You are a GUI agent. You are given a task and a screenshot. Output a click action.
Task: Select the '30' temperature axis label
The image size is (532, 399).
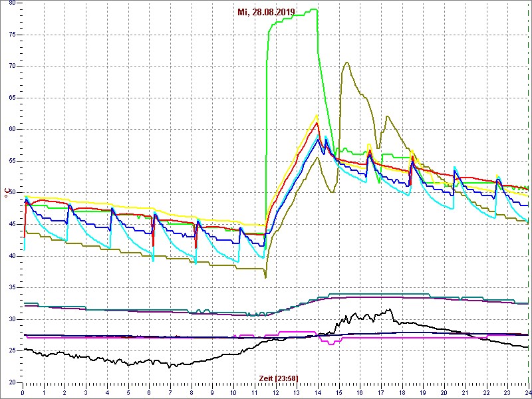[x=13, y=319]
